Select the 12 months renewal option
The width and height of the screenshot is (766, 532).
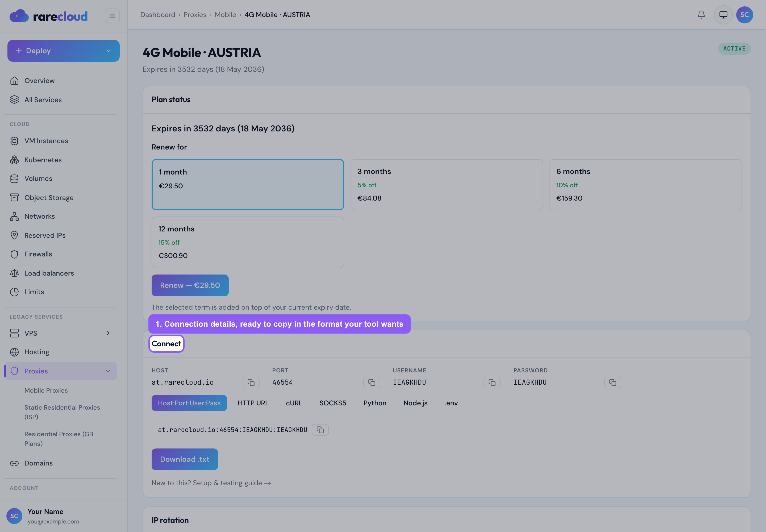point(248,242)
